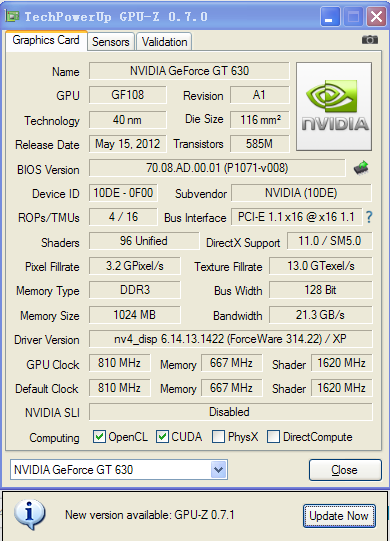Click the NVIDIA SLI field Disabled
This screenshot has width=390, height=541.
click(231, 412)
